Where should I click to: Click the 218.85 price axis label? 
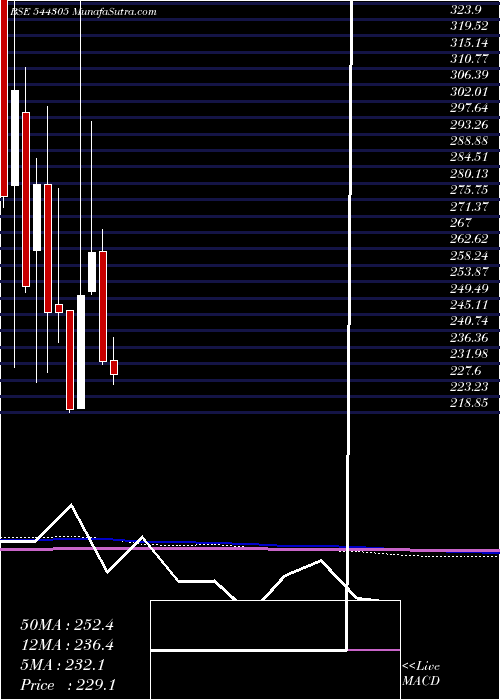[469, 403]
